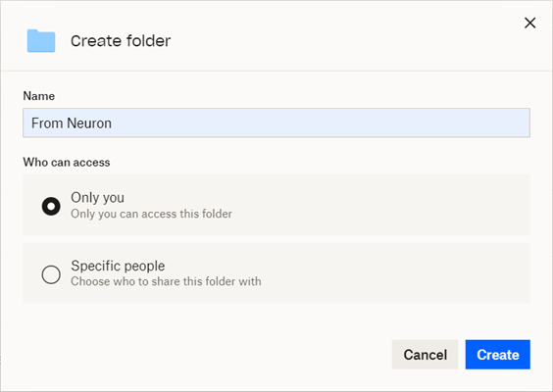This screenshot has height=392, width=553.
Task: Click the 'Who can access' heading
Action: (67, 162)
